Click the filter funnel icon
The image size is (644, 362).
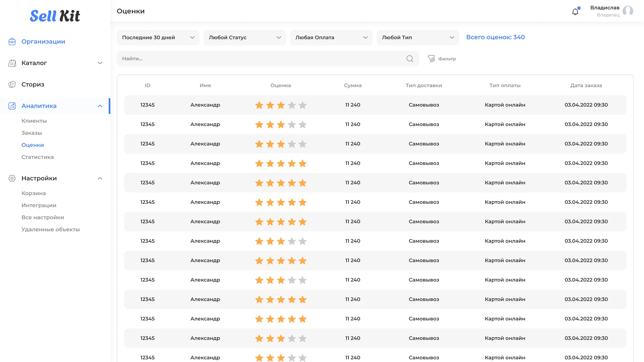click(x=431, y=59)
